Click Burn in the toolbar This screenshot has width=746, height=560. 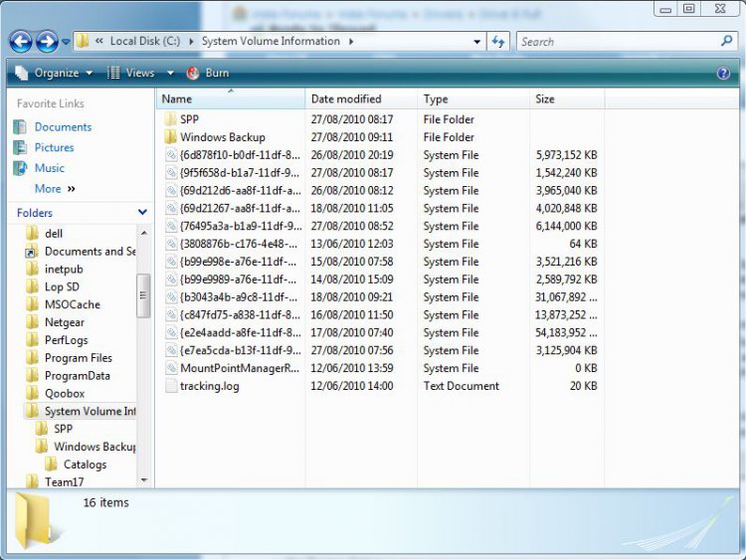click(208, 73)
